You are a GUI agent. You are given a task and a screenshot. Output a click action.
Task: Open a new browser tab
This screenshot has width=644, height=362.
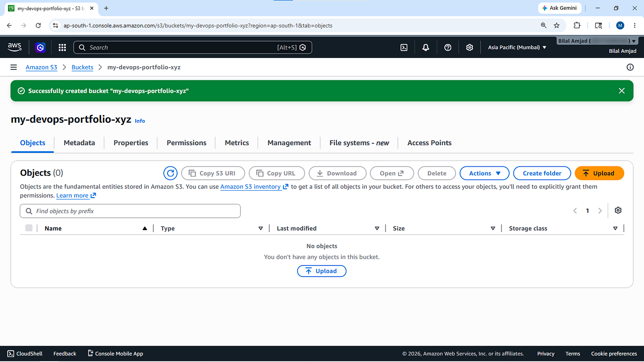(x=106, y=8)
